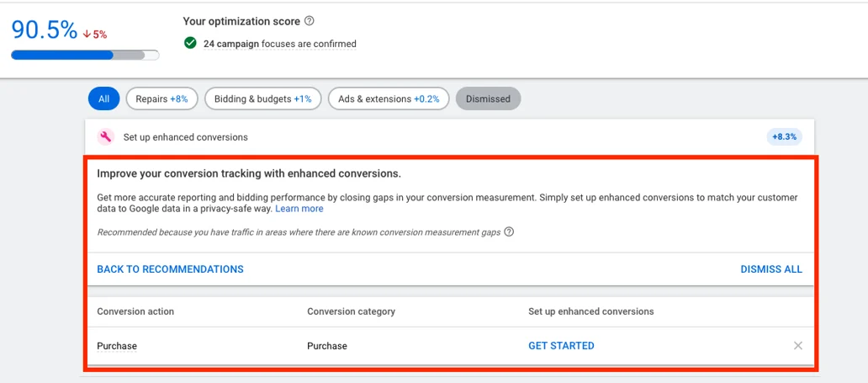Click the green confirmed checkmark icon
The height and width of the screenshot is (383, 868).
191,43
